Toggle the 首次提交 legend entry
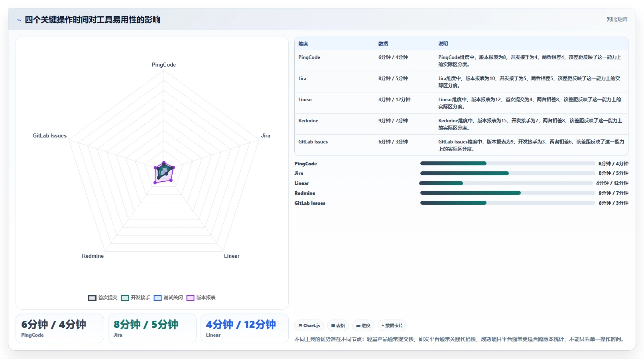644x359 pixels. pyautogui.click(x=103, y=298)
